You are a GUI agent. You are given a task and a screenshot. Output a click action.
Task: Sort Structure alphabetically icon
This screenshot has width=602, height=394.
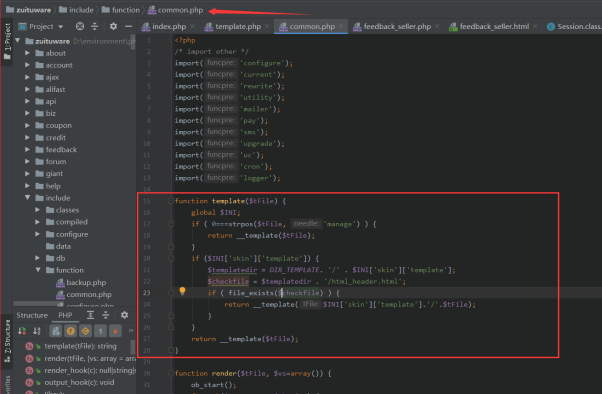(x=37, y=331)
